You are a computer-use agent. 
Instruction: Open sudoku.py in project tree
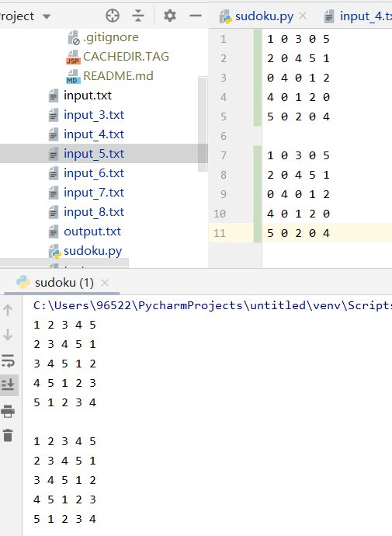(x=85, y=251)
